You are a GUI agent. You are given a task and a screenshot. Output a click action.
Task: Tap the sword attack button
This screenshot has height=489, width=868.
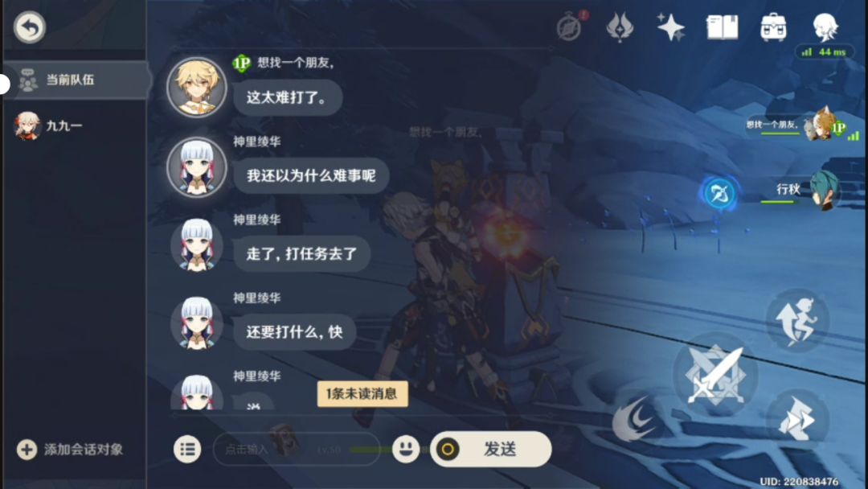coord(715,375)
